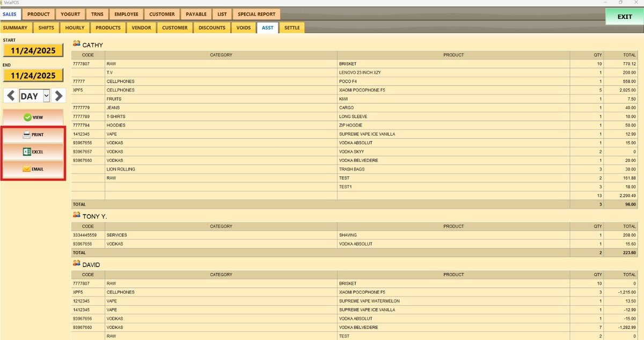
Task: Click the CATEGORY column header in CATHY table
Action: (221, 55)
